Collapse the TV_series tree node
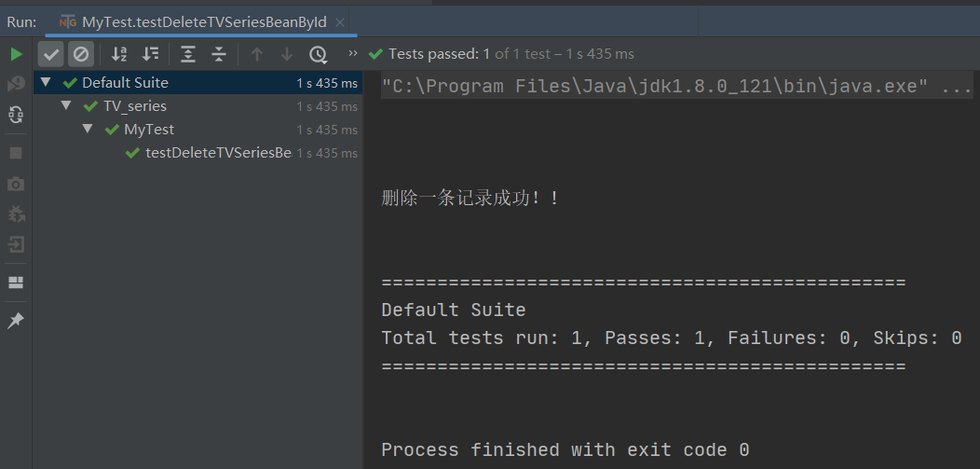 click(66, 106)
